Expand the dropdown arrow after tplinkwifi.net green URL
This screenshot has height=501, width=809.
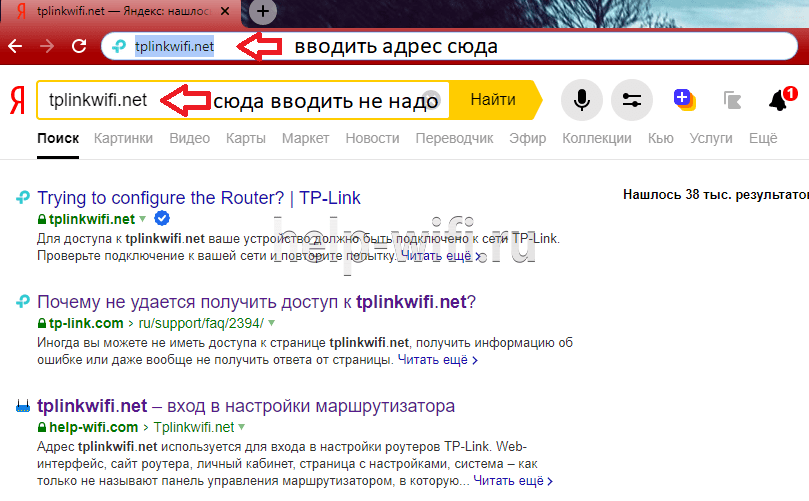pos(142,219)
